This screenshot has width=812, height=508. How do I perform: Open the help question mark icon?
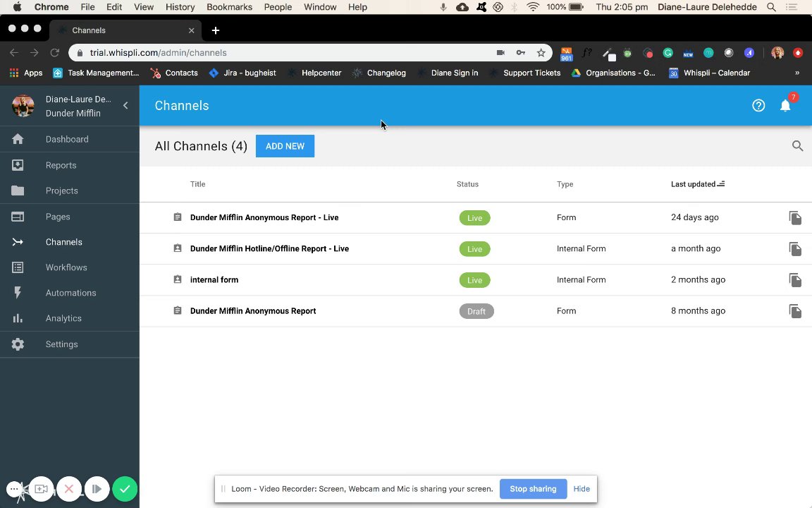(x=758, y=106)
